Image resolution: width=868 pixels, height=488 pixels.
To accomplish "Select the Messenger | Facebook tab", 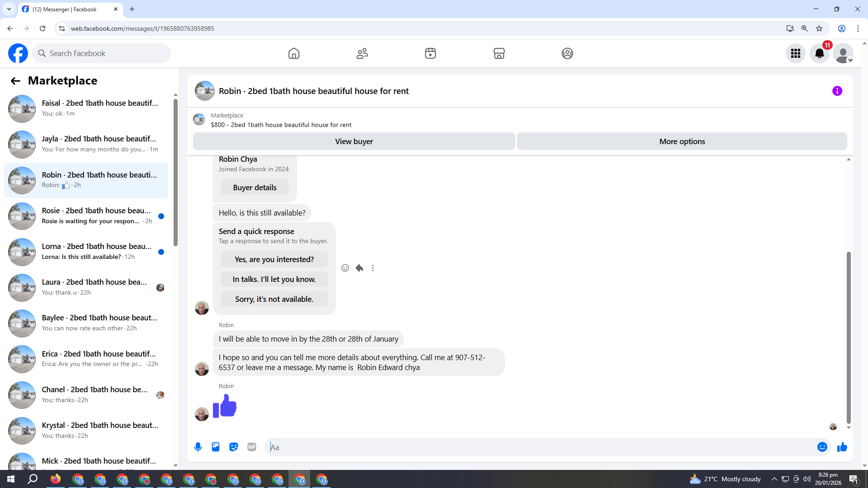I will pos(71,9).
